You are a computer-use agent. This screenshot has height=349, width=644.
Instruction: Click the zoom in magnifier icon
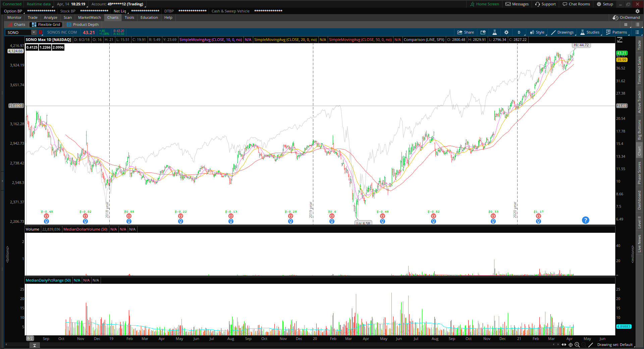click(577, 345)
